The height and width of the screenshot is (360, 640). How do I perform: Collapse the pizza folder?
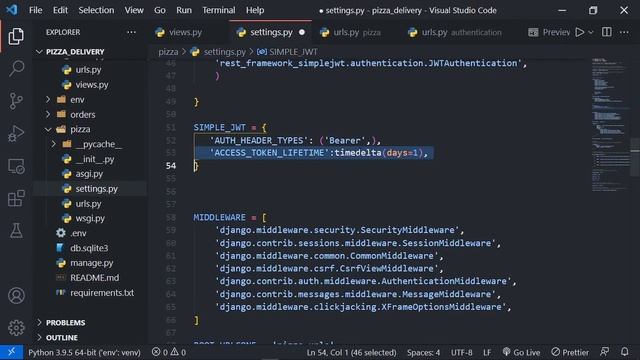tap(80, 129)
